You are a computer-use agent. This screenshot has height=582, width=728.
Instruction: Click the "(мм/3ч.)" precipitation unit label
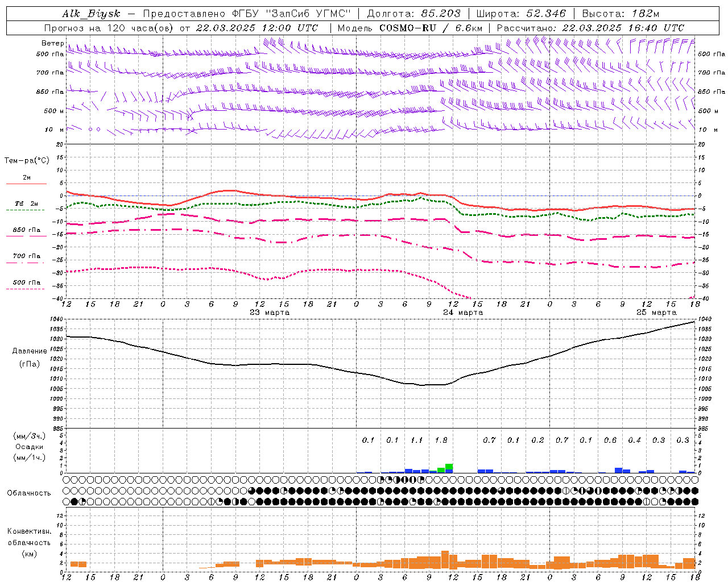[x=28, y=436]
